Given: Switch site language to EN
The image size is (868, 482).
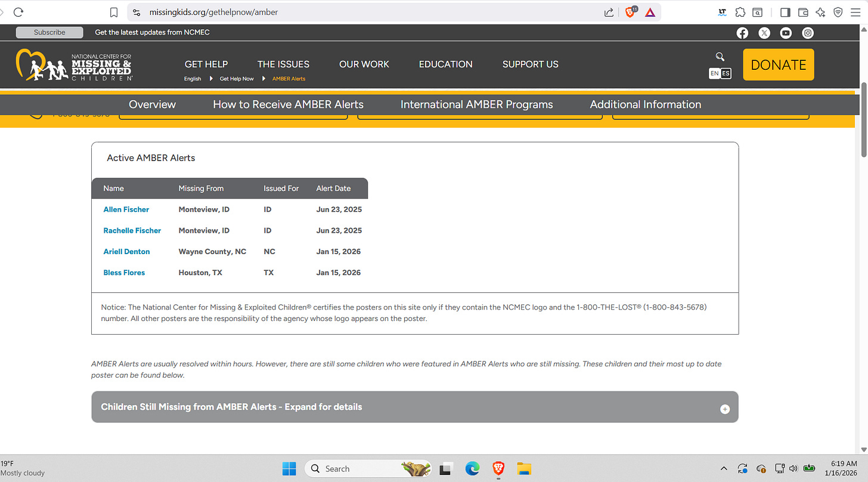Looking at the screenshot, I should point(714,73).
